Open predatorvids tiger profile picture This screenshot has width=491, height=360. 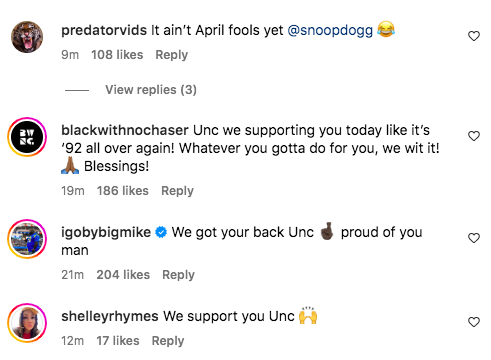27,37
